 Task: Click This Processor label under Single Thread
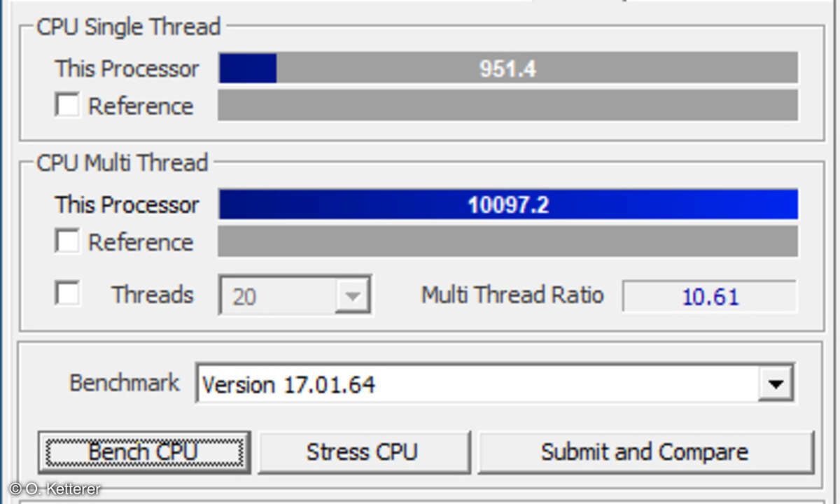click(x=127, y=69)
